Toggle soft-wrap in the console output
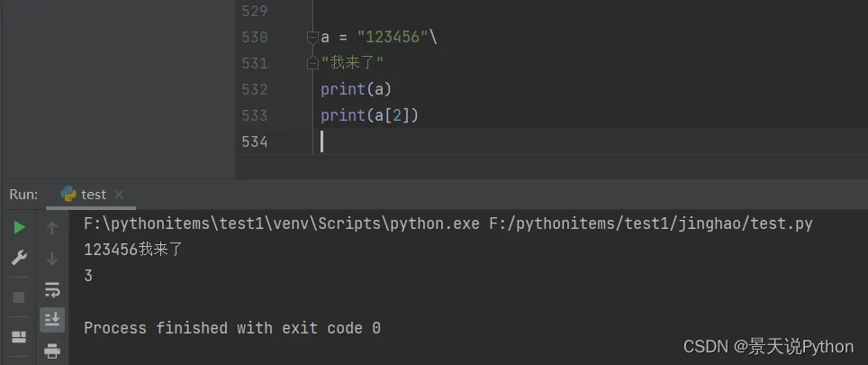Viewport: 868px width, 365px height. coord(52,289)
